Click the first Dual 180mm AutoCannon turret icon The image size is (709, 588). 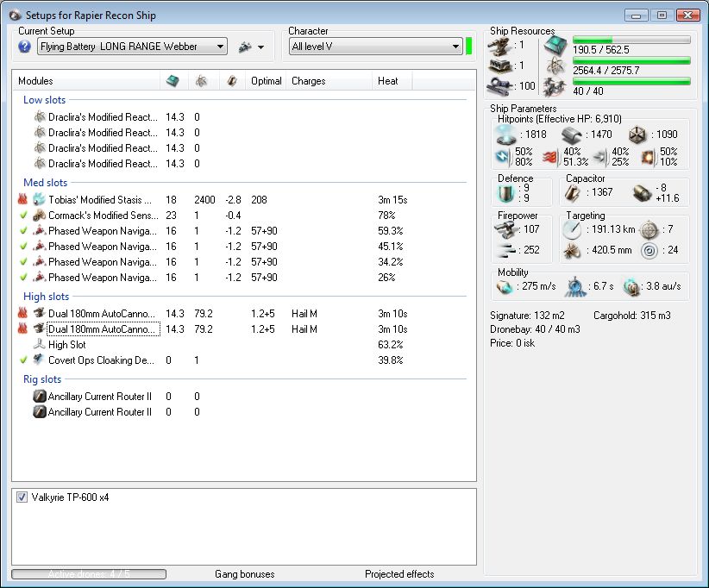40,313
